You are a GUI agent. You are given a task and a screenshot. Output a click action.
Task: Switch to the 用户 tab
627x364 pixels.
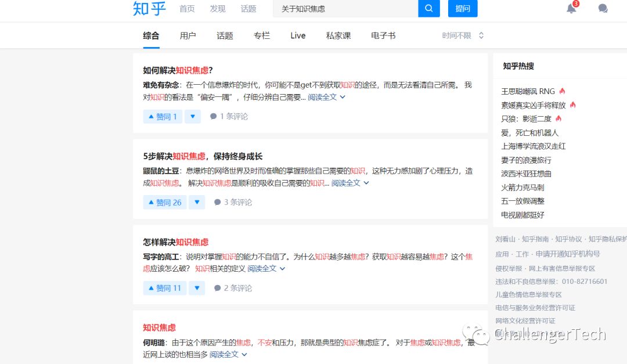[x=188, y=35]
